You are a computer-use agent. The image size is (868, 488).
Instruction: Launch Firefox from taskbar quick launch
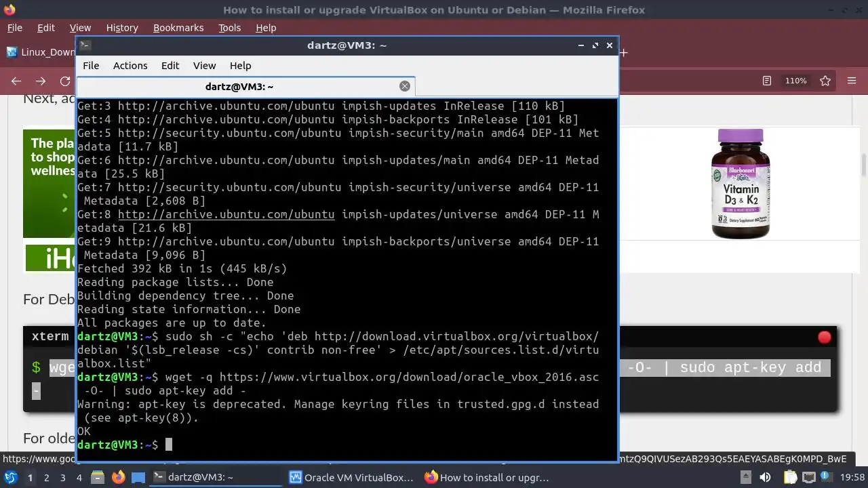[x=118, y=477]
